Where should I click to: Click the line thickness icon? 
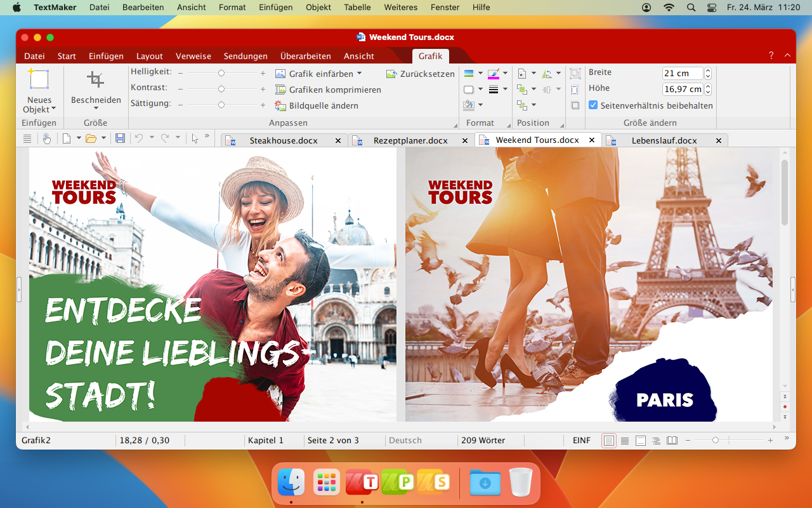coord(494,90)
